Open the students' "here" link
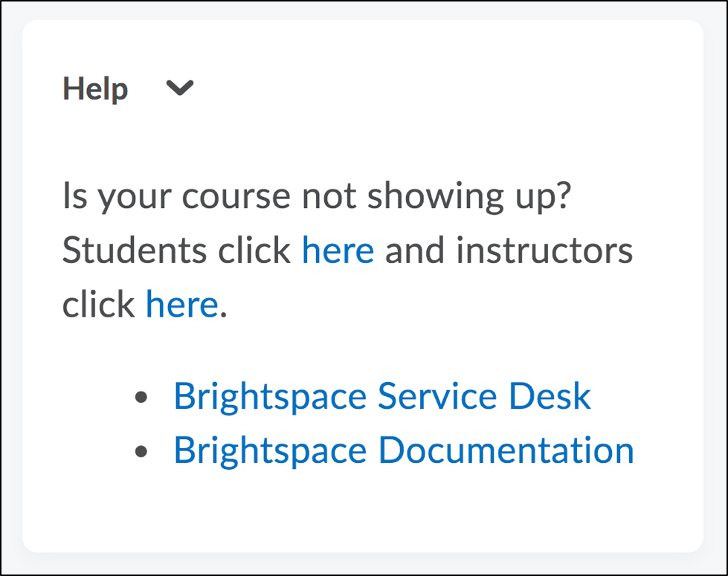Screen dimensions: 728x576 point(338,250)
